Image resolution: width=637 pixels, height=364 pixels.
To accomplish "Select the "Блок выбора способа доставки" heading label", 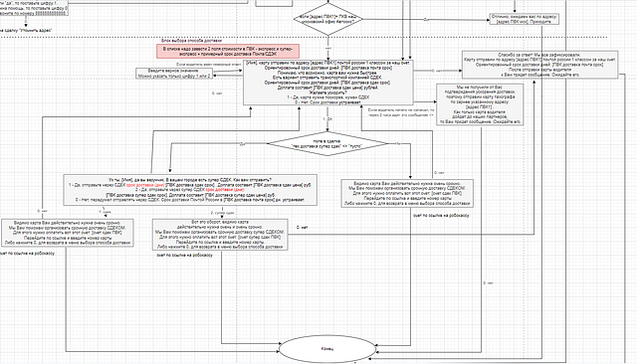I will (x=192, y=41).
